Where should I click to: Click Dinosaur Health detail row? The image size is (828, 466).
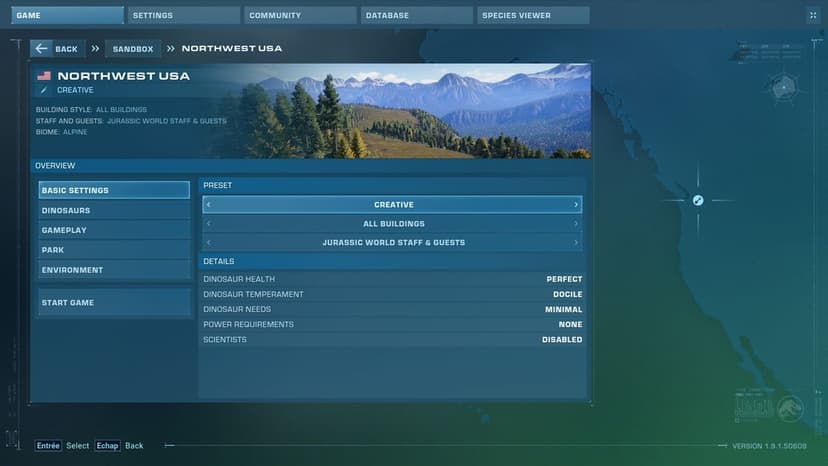click(x=392, y=279)
